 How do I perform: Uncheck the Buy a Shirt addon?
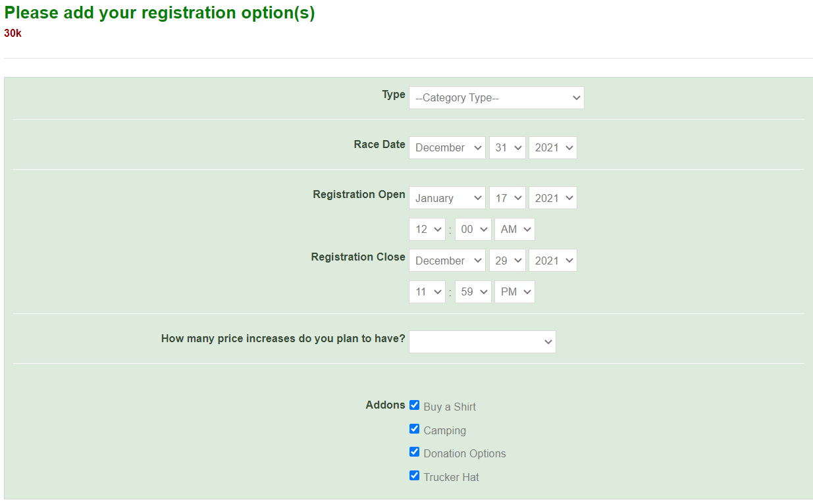(414, 405)
